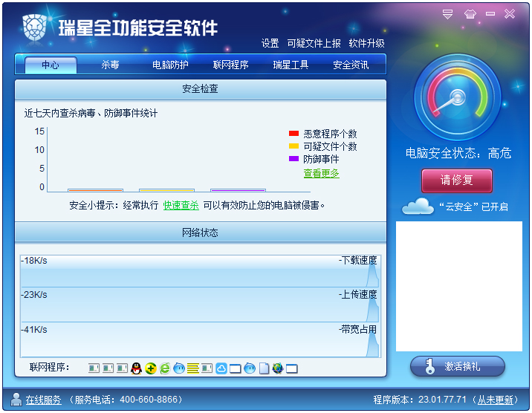Switch to the 中心 tab

coord(51,65)
